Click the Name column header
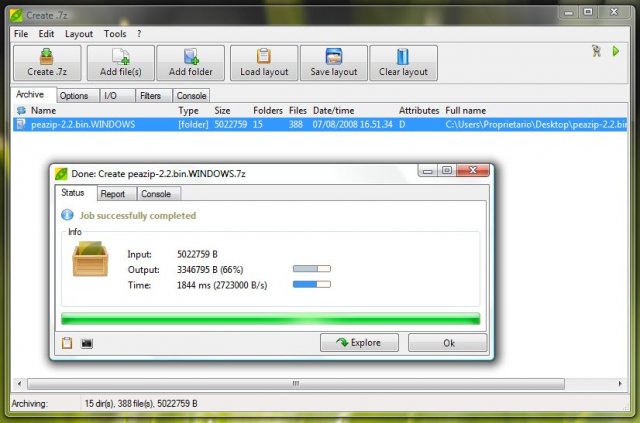 pos(43,111)
